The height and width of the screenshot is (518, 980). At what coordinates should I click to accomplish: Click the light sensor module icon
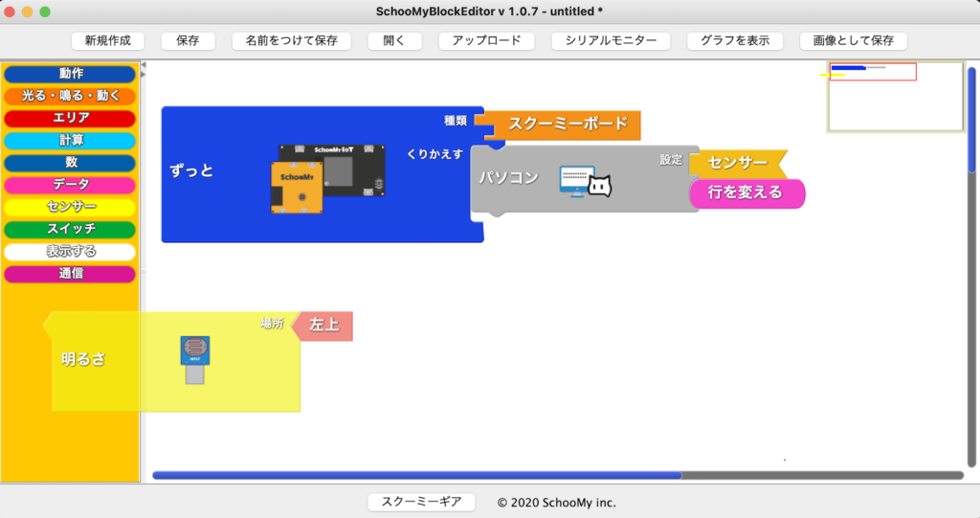pyautogui.click(x=195, y=360)
